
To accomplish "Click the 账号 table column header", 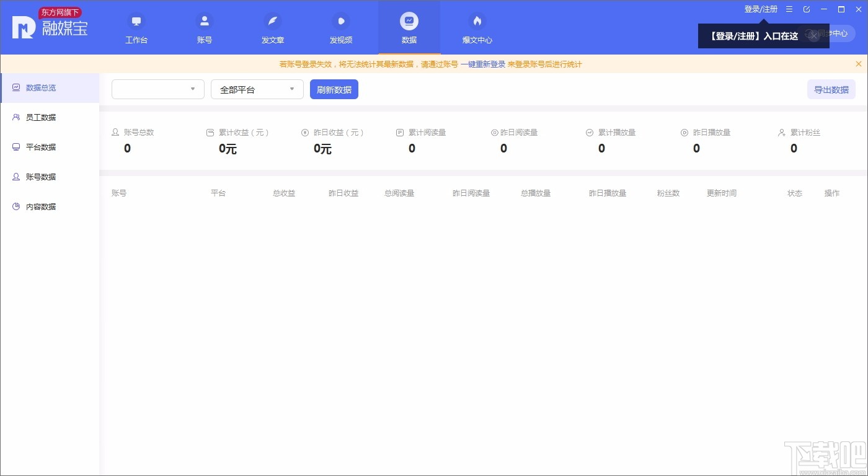I will (119, 193).
